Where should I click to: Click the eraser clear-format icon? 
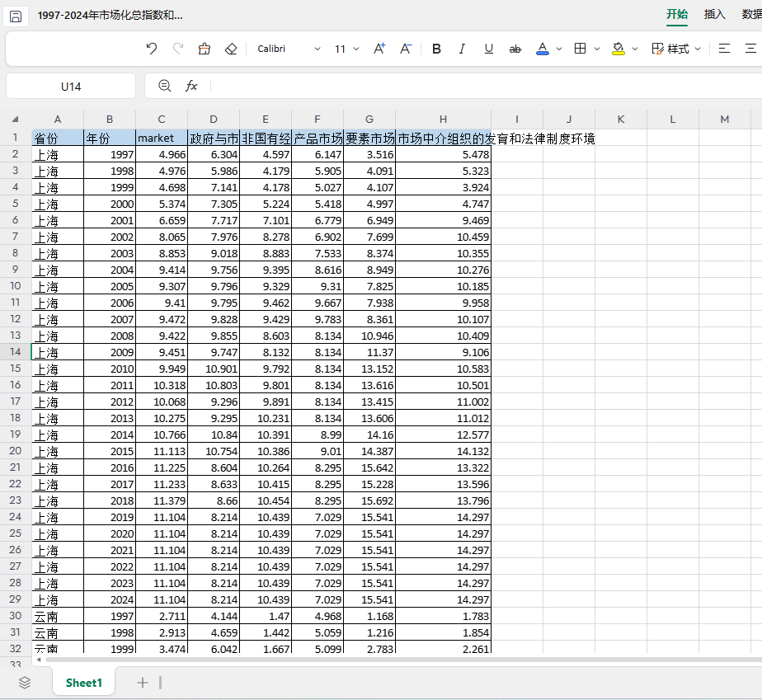[231, 49]
